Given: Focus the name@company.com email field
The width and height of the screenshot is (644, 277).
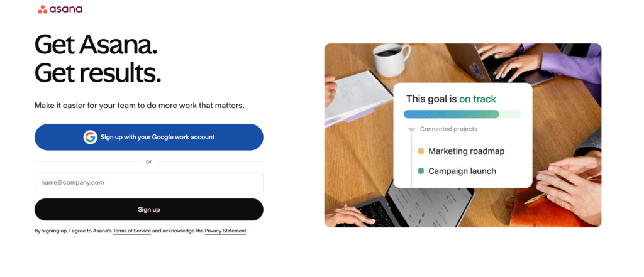Looking at the screenshot, I should (149, 182).
